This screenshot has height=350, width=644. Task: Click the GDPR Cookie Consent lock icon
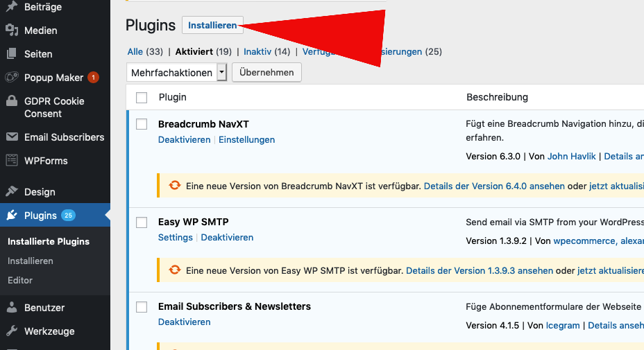(12, 101)
